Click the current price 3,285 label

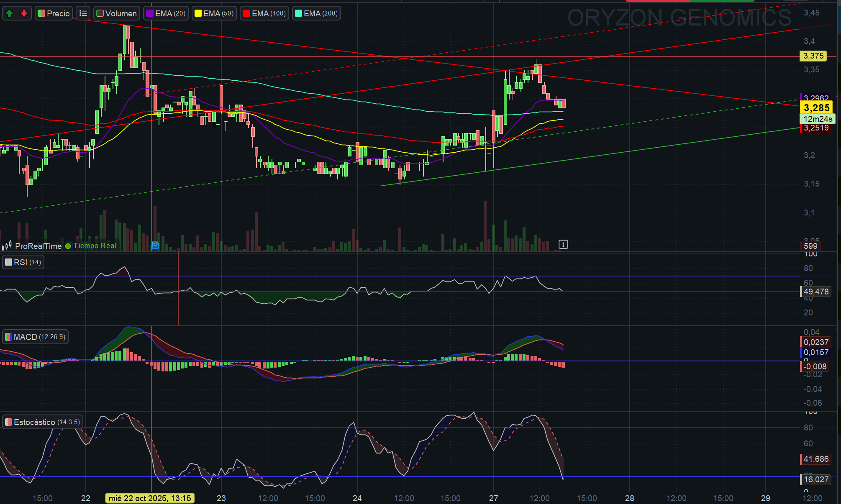click(816, 107)
